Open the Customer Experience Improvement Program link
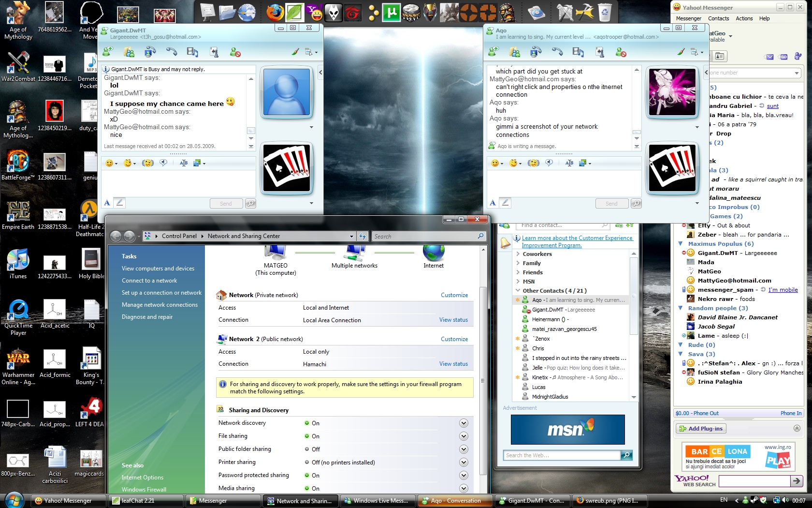The image size is (812, 508). pos(577,241)
